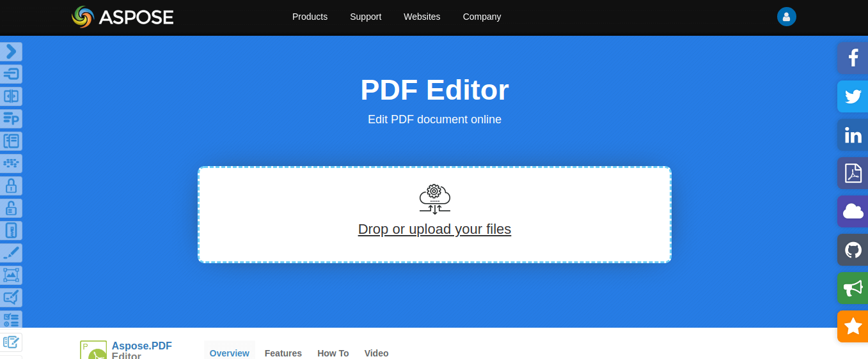Click Drop or upload your files link

click(x=434, y=229)
